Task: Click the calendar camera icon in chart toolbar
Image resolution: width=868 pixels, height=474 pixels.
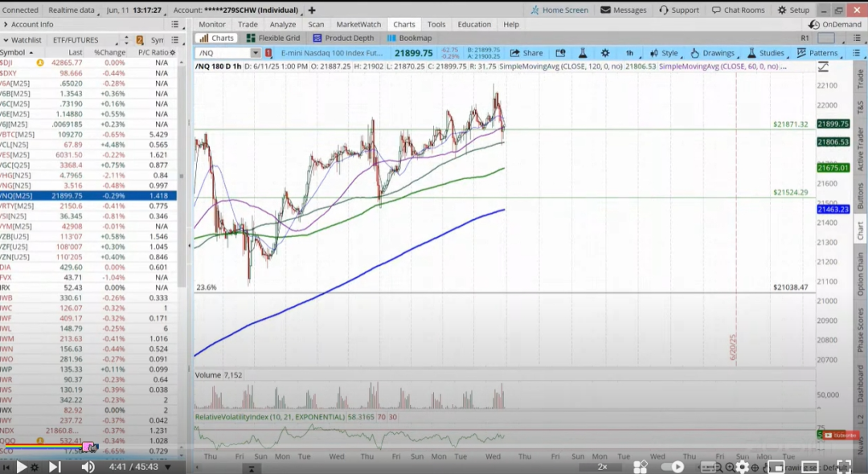Action: point(560,53)
